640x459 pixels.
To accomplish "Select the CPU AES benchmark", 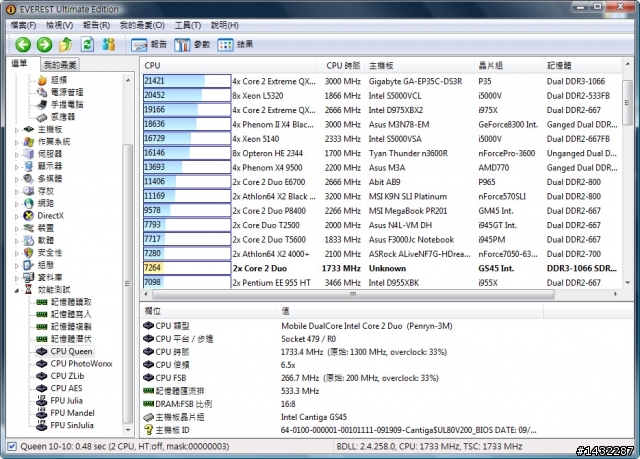I will 67,388.
